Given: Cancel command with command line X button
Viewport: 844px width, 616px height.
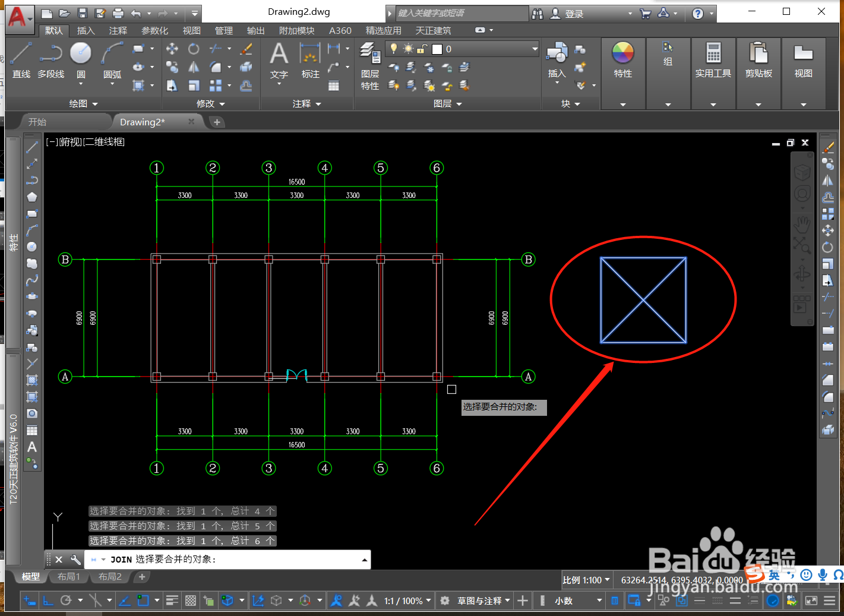Looking at the screenshot, I should (59, 559).
